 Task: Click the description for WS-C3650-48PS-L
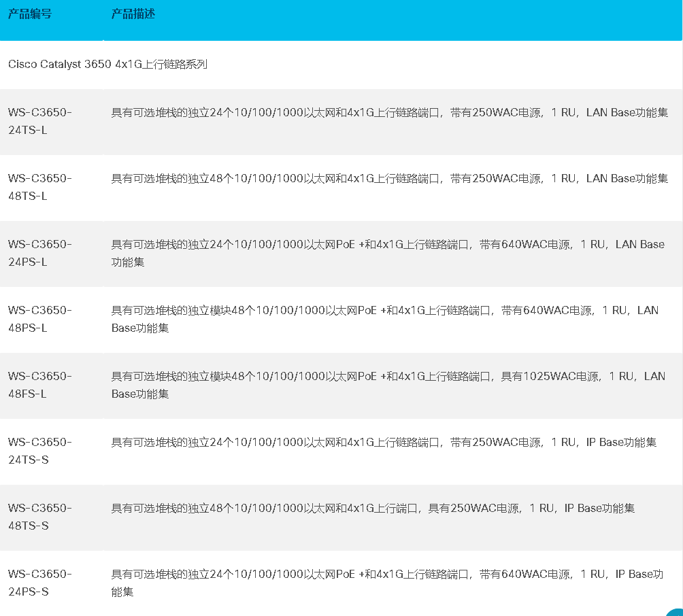pos(385,319)
